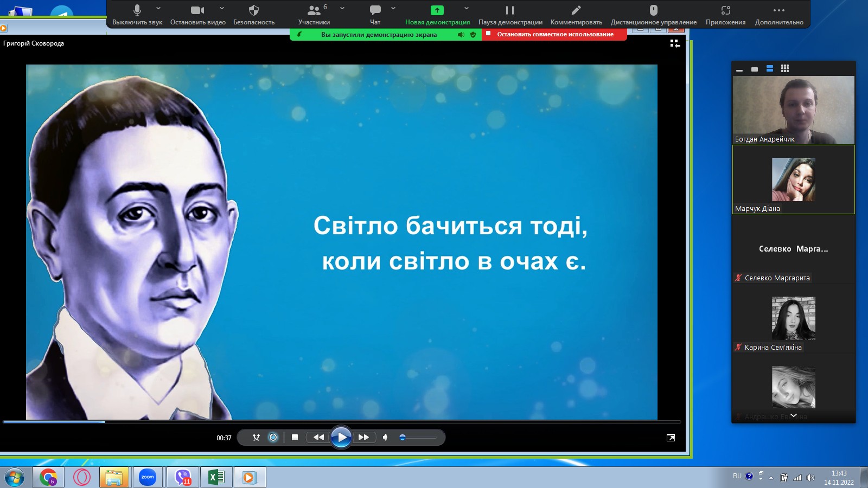Open Chrome from taskbar
The width and height of the screenshot is (868, 488).
[x=48, y=478]
